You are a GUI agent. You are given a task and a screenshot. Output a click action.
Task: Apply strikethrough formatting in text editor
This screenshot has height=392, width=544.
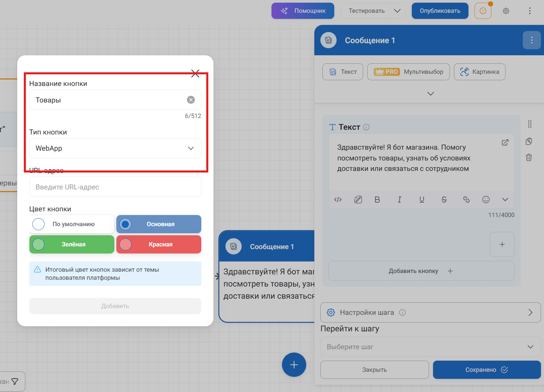click(444, 200)
